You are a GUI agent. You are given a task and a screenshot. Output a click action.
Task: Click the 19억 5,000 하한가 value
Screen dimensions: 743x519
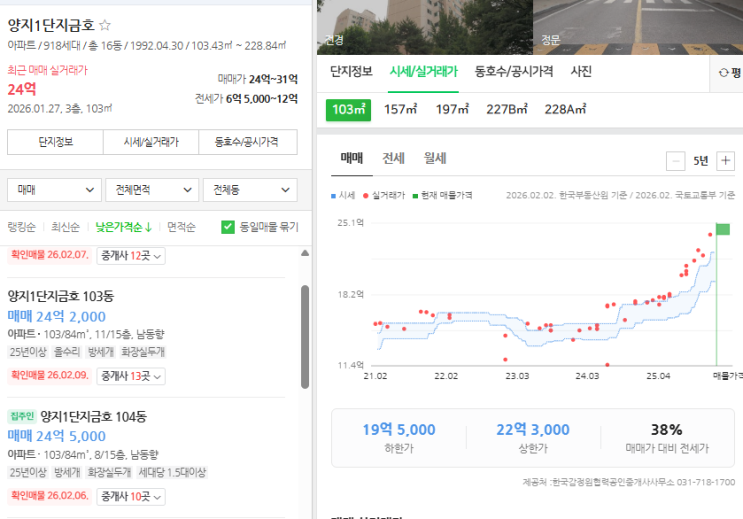(x=399, y=430)
